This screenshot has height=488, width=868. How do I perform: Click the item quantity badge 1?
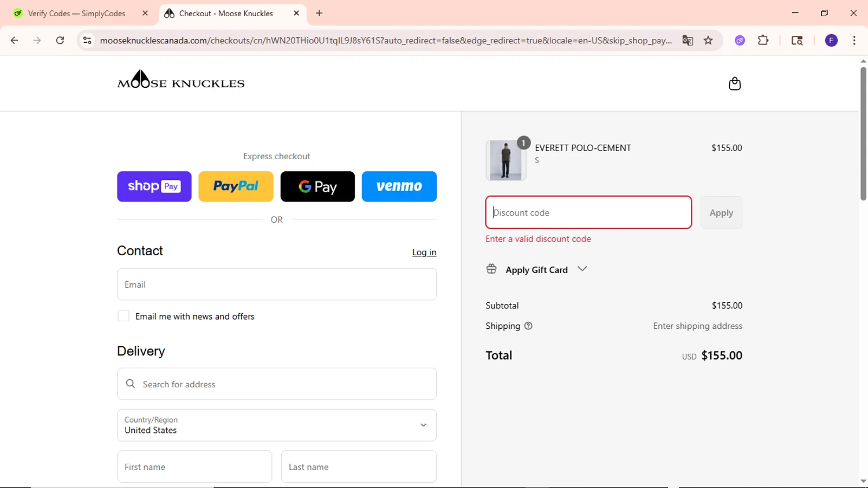(x=524, y=143)
